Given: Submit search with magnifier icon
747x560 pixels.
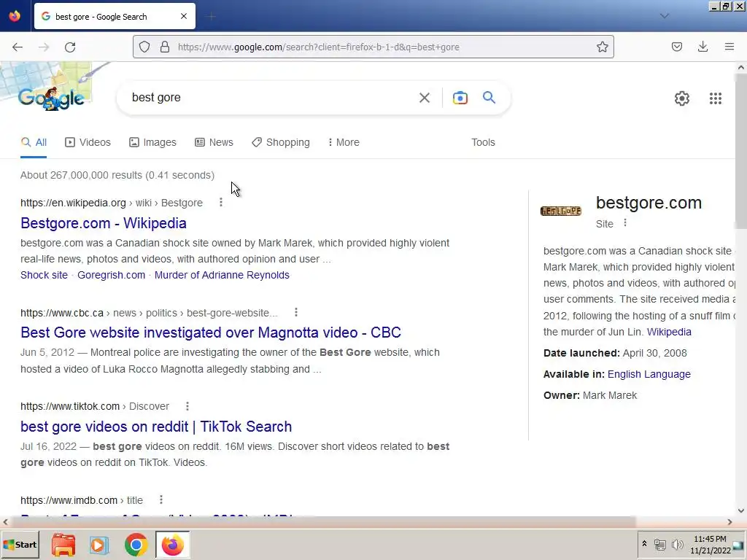Looking at the screenshot, I should (489, 98).
